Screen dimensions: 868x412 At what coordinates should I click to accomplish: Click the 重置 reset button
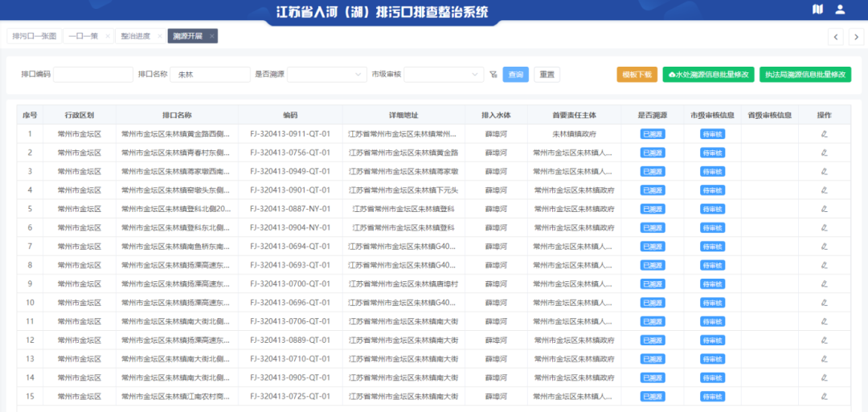[547, 75]
